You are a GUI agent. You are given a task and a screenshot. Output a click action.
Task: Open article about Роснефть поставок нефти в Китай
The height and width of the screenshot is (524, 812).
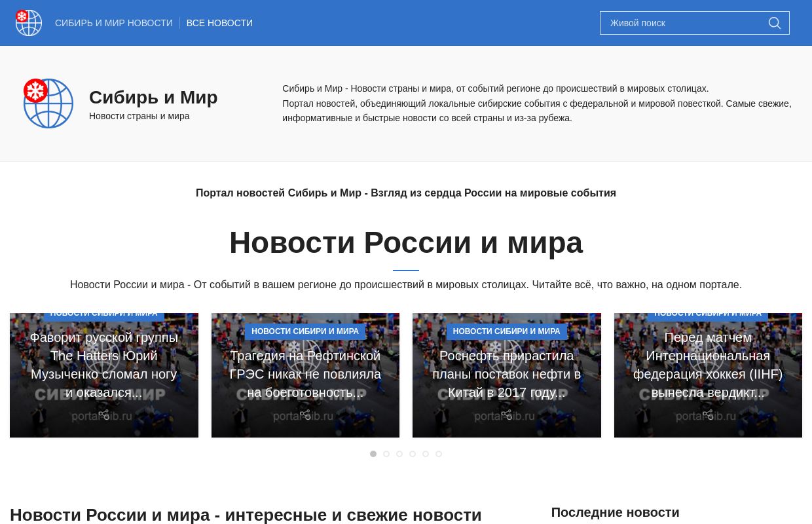click(506, 374)
